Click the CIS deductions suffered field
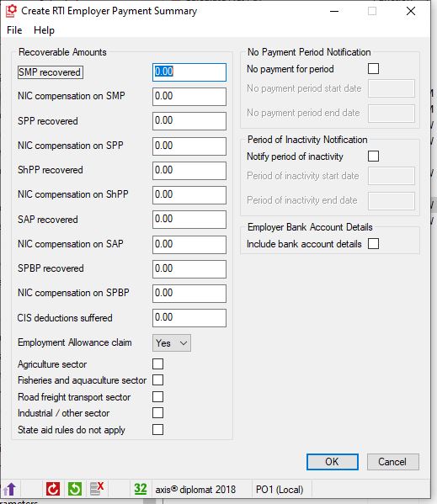 tap(189, 318)
